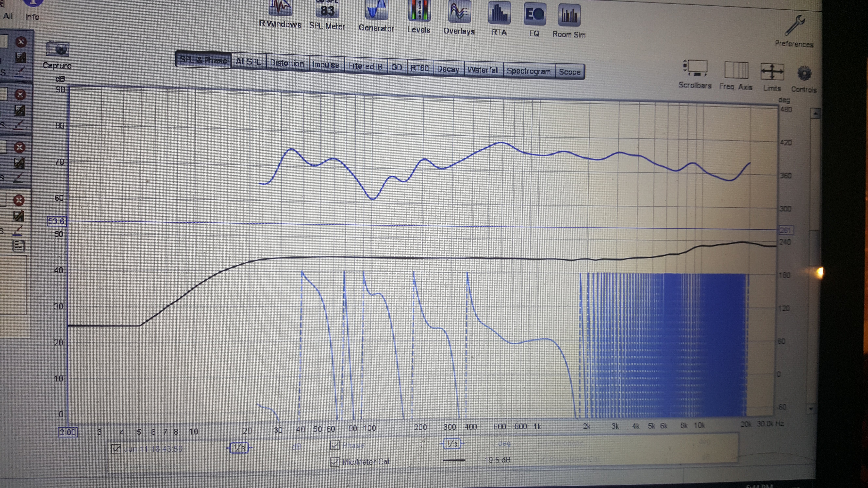Switch to the Impulse tab
The width and height of the screenshot is (868, 488).
[x=326, y=65]
